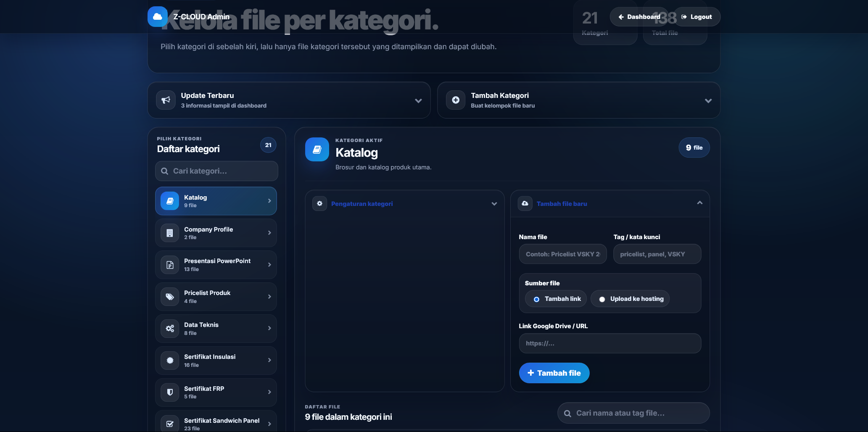Image resolution: width=868 pixels, height=432 pixels.
Task: Click the arrow chevron on Sertifikat FRP row
Action: click(269, 392)
